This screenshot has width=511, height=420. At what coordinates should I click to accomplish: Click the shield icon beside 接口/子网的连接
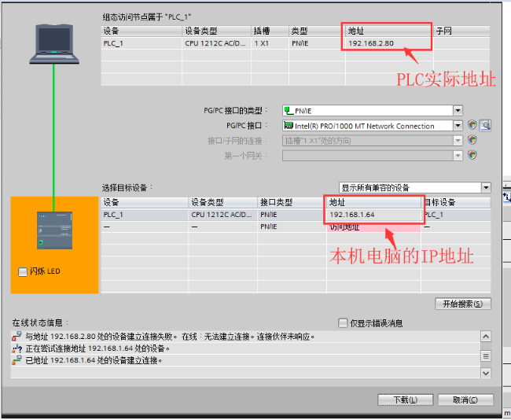(x=472, y=140)
